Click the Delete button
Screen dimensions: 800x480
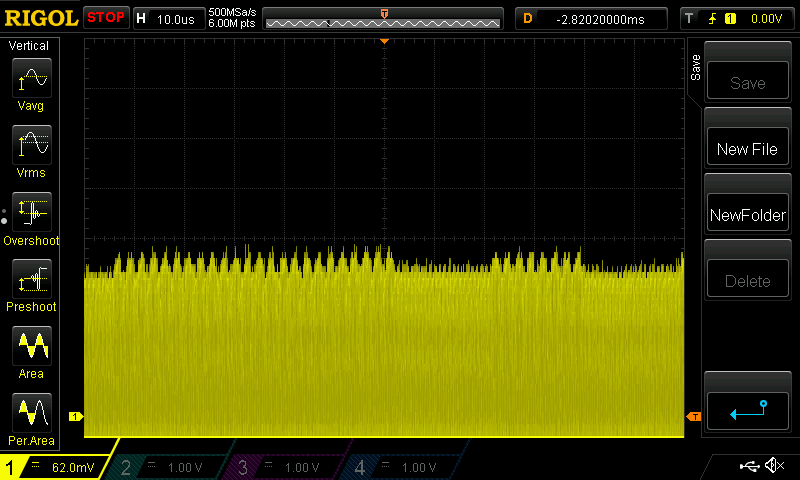click(x=747, y=279)
